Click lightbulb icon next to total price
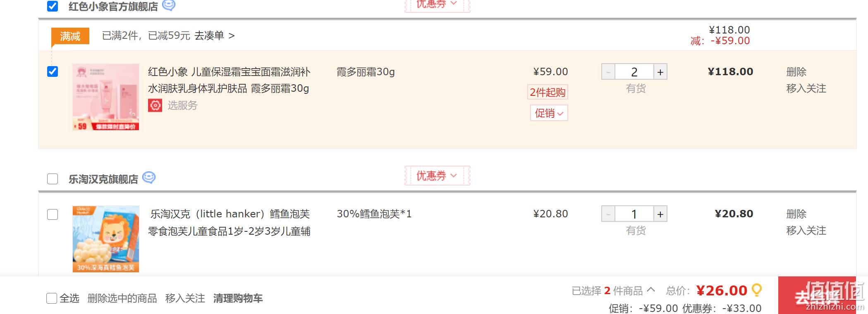The width and height of the screenshot is (868, 314). pyautogui.click(x=757, y=290)
